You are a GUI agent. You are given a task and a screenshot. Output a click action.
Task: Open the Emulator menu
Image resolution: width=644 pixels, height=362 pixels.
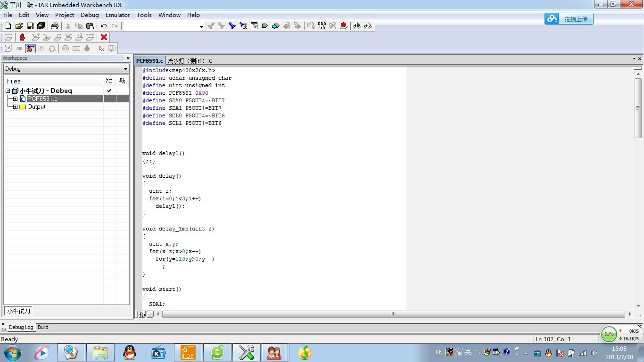click(118, 15)
